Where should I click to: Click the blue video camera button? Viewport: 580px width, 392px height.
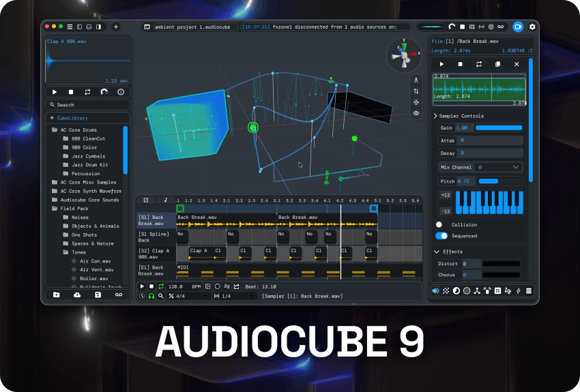[518, 27]
